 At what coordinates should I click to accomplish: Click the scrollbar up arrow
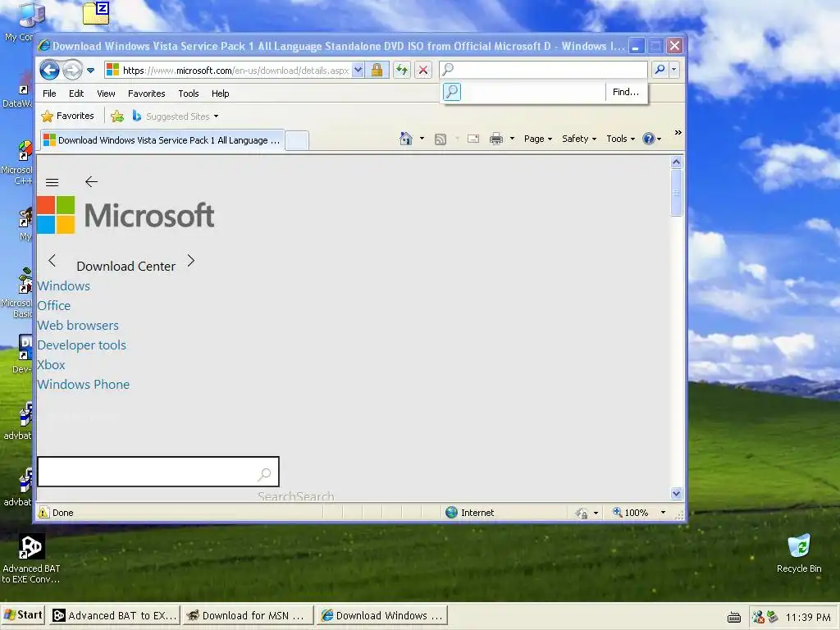(676, 162)
